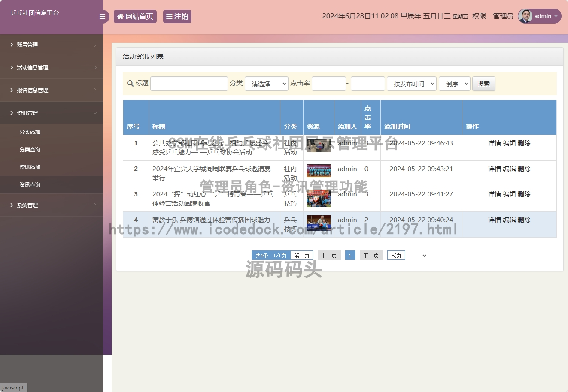Click the 注销 logout button

click(x=177, y=17)
